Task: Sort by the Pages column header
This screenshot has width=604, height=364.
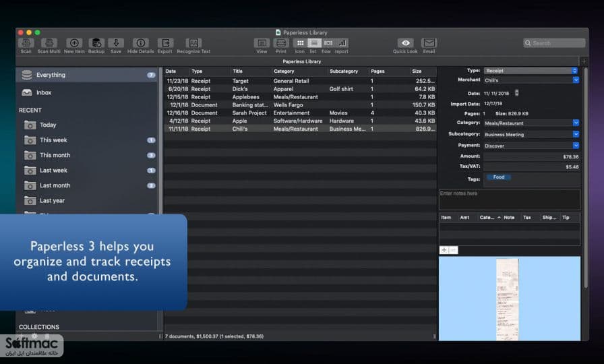Action: pyautogui.click(x=389, y=71)
